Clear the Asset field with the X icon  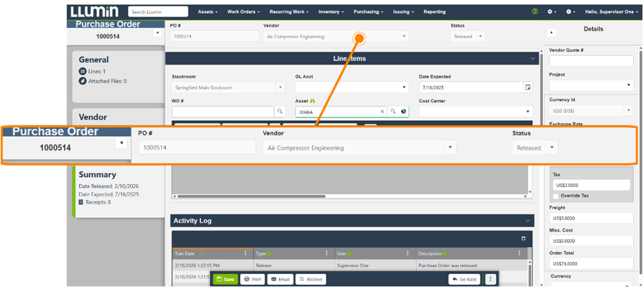tap(382, 112)
